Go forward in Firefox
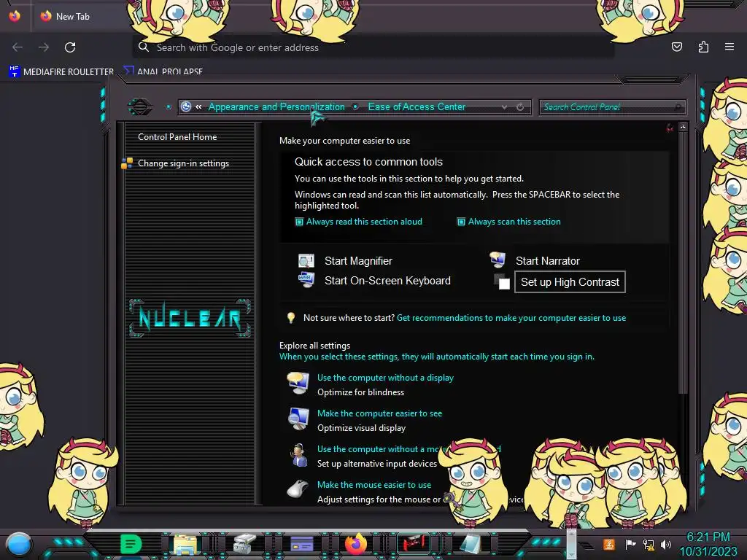The width and height of the screenshot is (747, 560). click(44, 47)
